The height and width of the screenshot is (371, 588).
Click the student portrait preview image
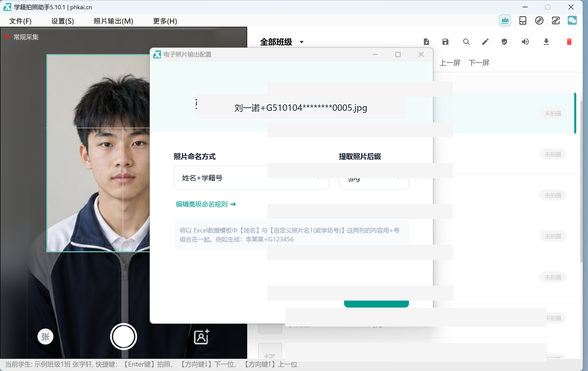point(98,153)
